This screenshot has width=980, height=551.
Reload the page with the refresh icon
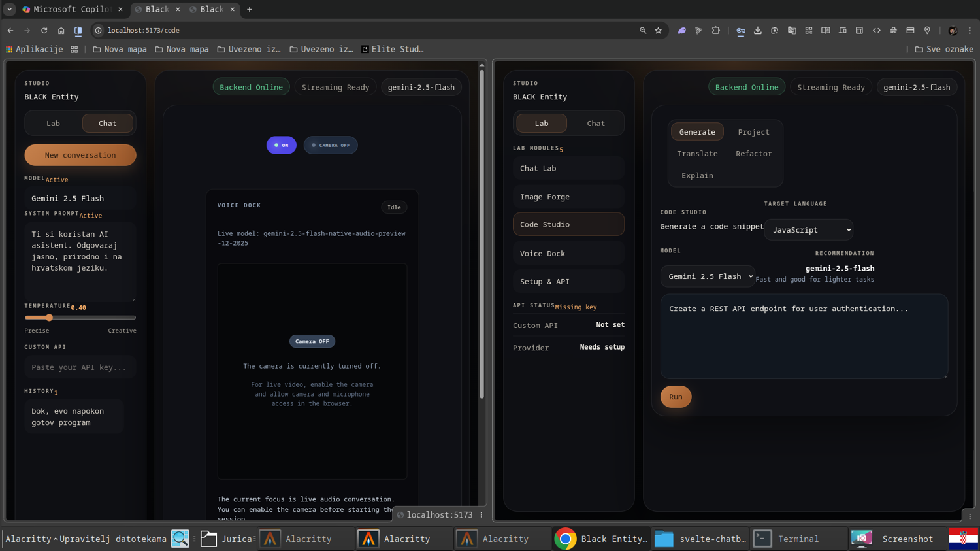[44, 30]
